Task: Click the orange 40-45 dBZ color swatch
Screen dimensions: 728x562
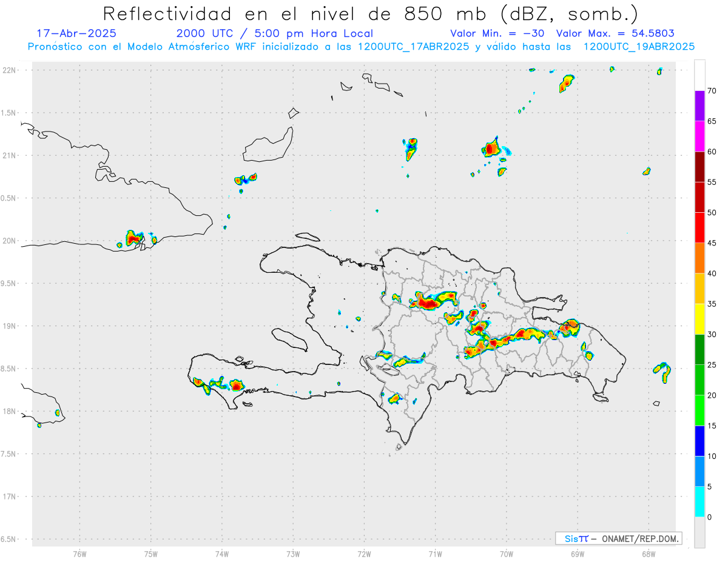Action: 699,258
